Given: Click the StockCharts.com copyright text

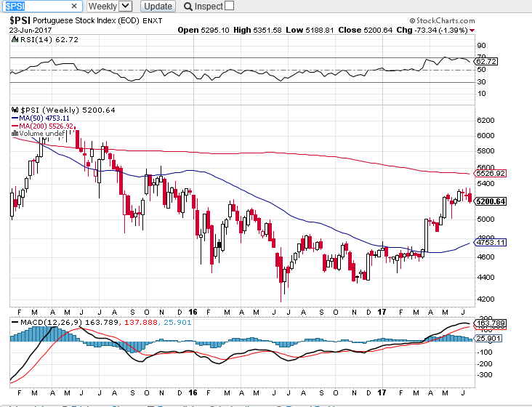Looking at the screenshot, I should tap(442, 20).
